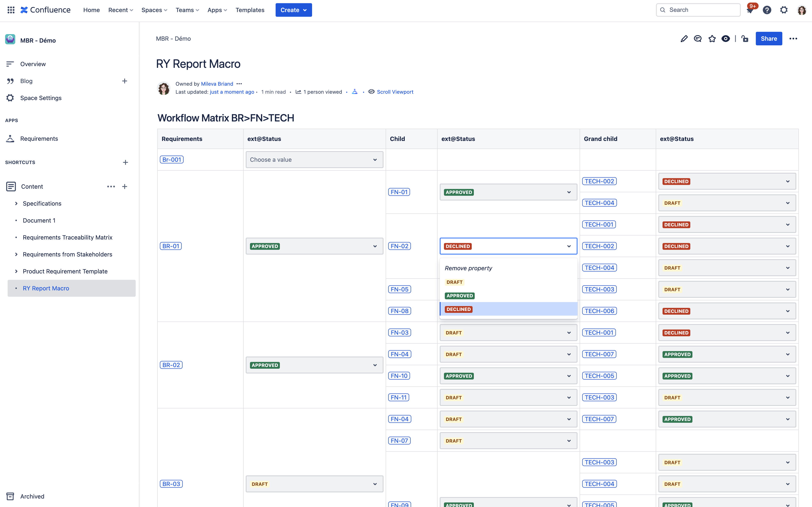Image resolution: width=812 pixels, height=507 pixels.
Task: Click the edit page pencil icon
Action: pos(684,39)
